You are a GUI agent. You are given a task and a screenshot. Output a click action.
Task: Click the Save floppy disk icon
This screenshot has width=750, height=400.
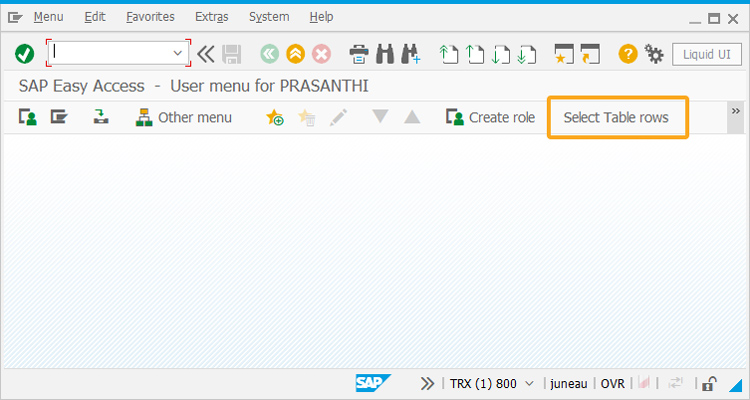(232, 54)
